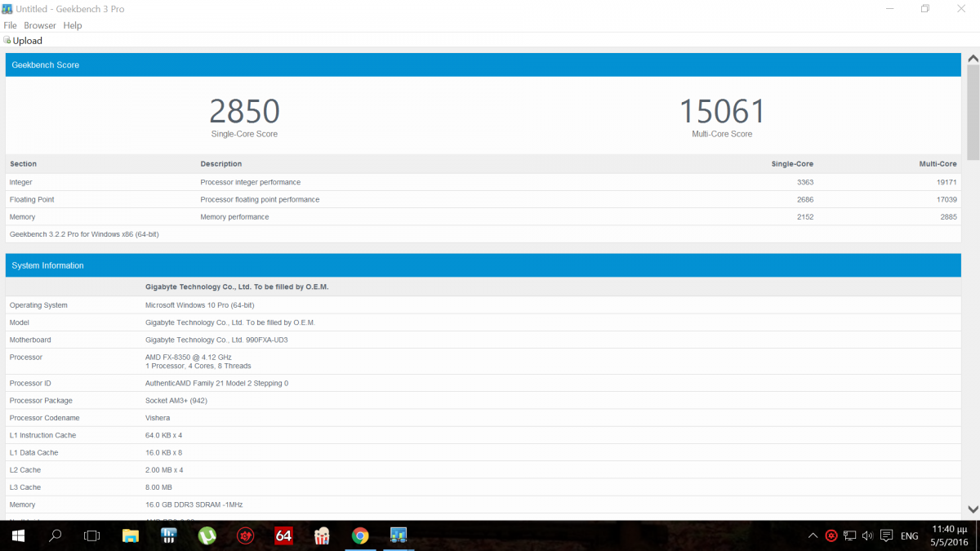Maximize or restore the Geekbench window
The width and height of the screenshot is (980, 551).
(925, 8)
